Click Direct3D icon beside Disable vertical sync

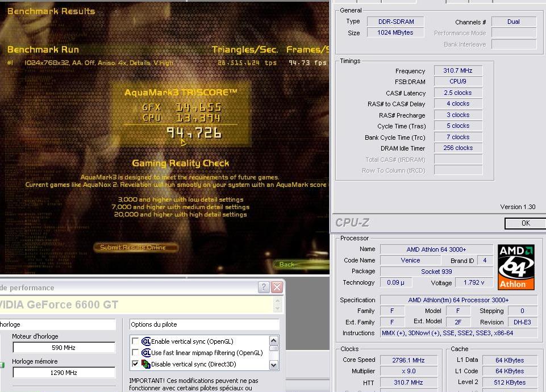coord(146,364)
